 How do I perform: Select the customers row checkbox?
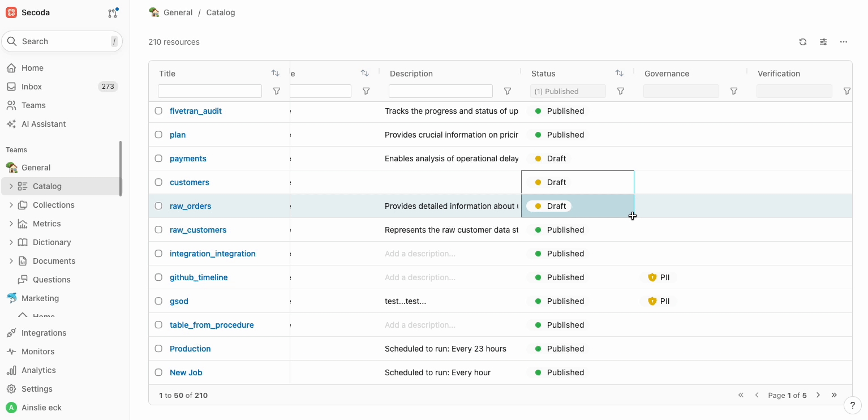point(158,182)
